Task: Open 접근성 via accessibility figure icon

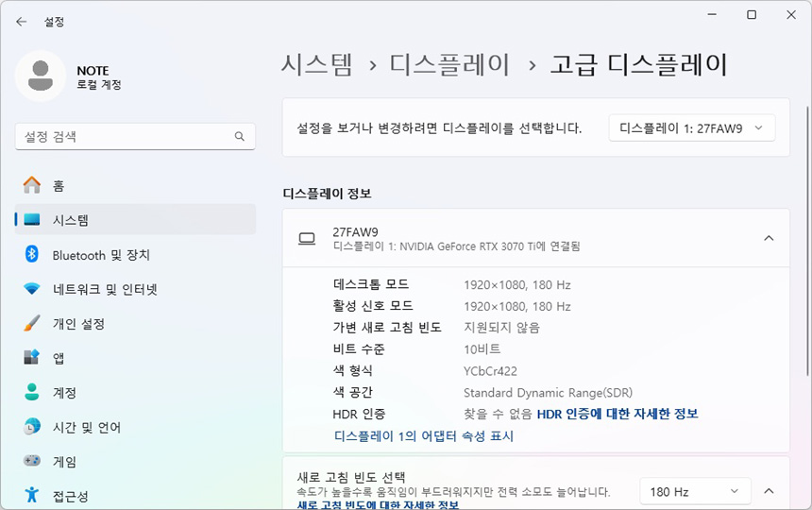Action: [32, 496]
